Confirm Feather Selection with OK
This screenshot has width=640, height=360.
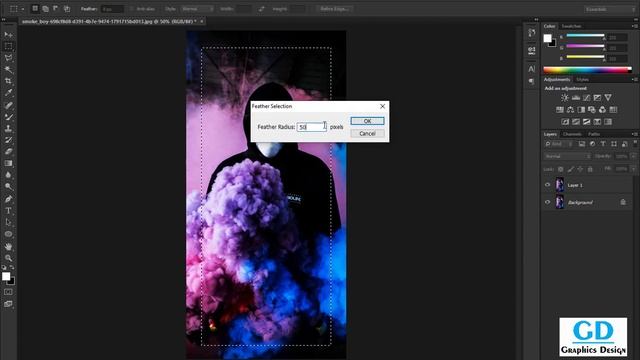tap(367, 121)
